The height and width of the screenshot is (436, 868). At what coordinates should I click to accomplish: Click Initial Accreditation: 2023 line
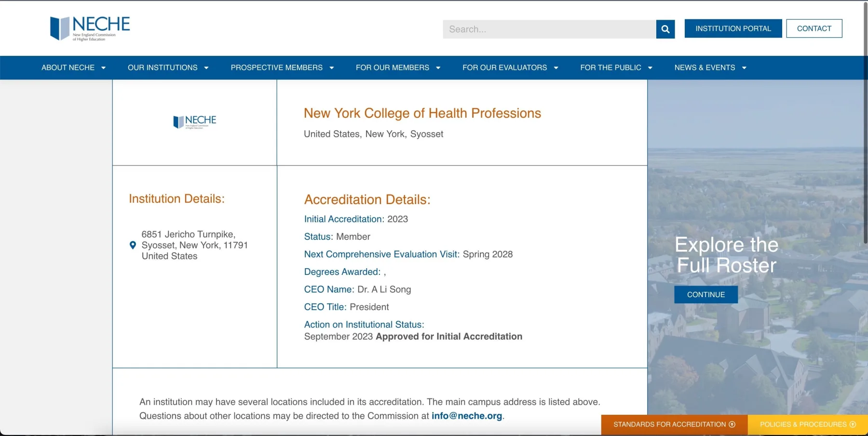tap(356, 219)
